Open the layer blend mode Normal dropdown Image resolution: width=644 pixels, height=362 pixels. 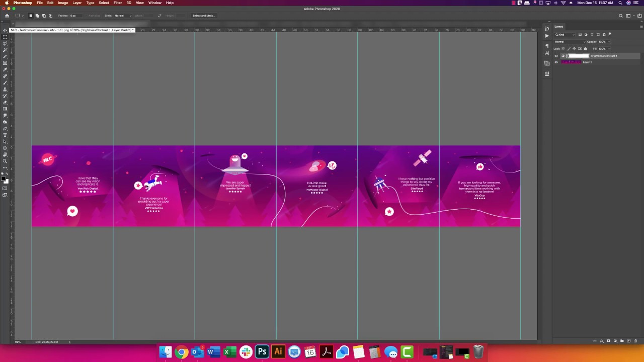pyautogui.click(x=570, y=42)
